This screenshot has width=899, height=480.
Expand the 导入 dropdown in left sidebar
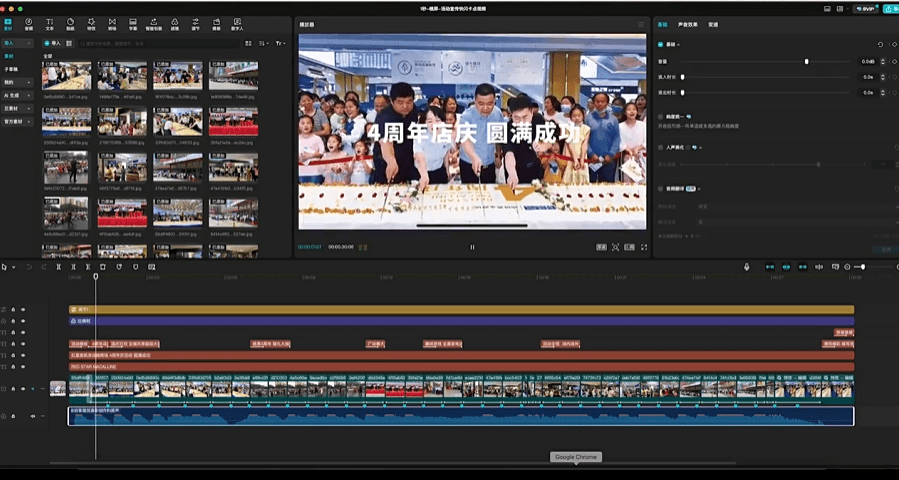(x=17, y=44)
